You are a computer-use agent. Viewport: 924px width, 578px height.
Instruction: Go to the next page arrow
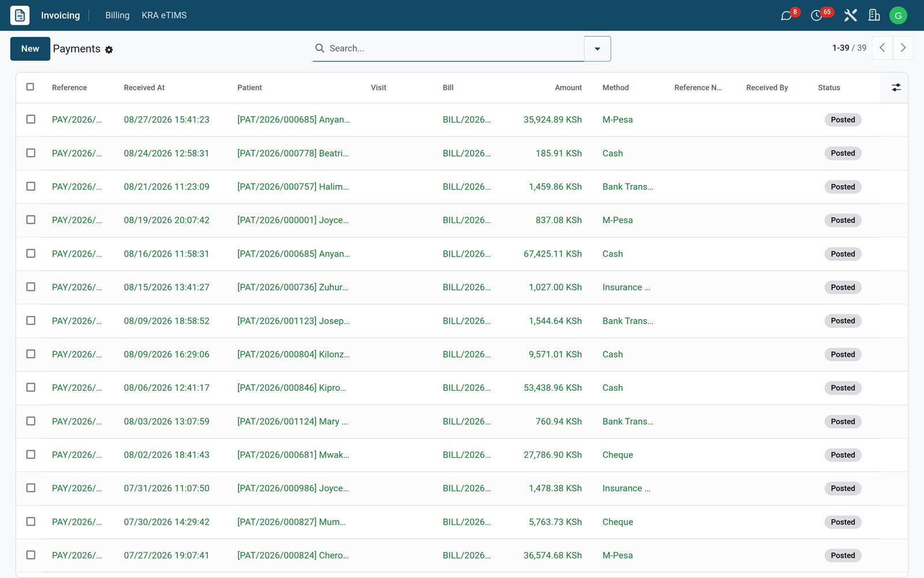(x=903, y=48)
